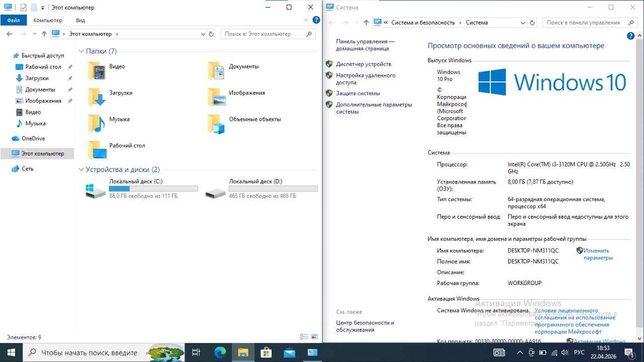
Task: Select Локальный диск (C:) drive icon
Action: (x=96, y=190)
